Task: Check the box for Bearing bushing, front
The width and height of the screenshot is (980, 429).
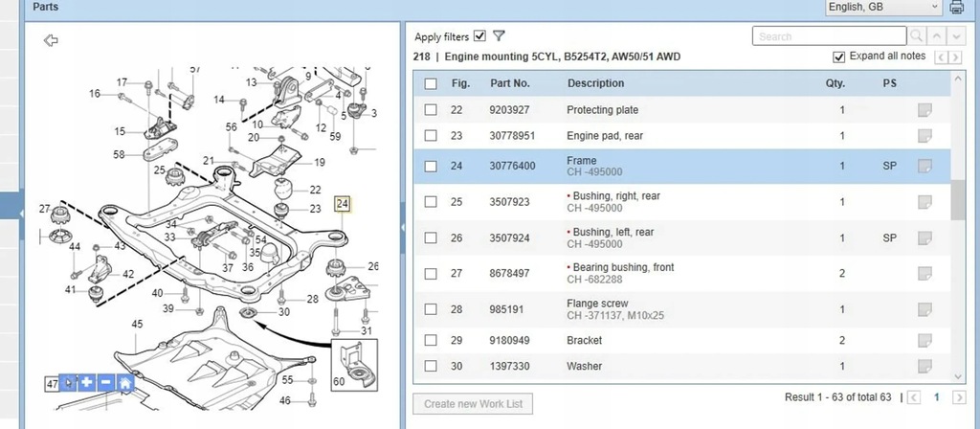Action: (x=430, y=273)
